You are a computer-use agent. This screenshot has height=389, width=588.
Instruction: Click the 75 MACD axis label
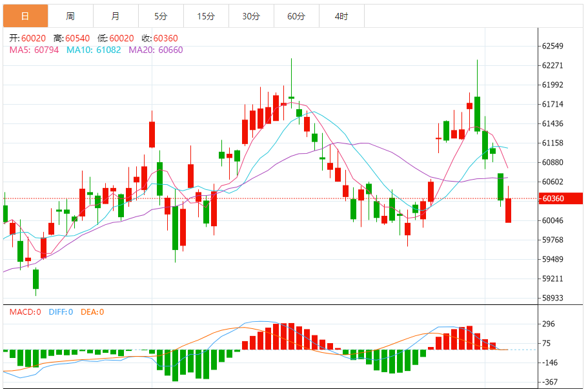547,343
